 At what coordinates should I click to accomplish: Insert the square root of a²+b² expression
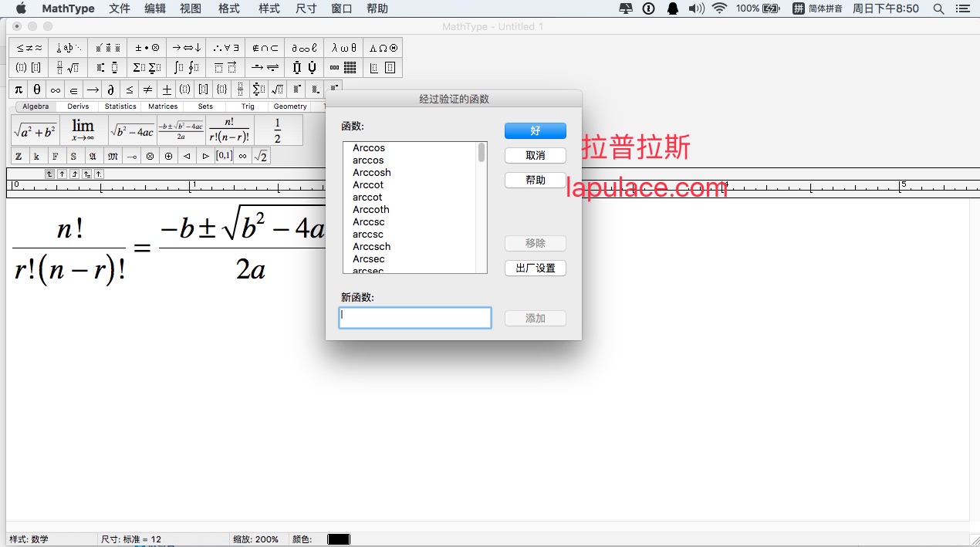(35, 130)
